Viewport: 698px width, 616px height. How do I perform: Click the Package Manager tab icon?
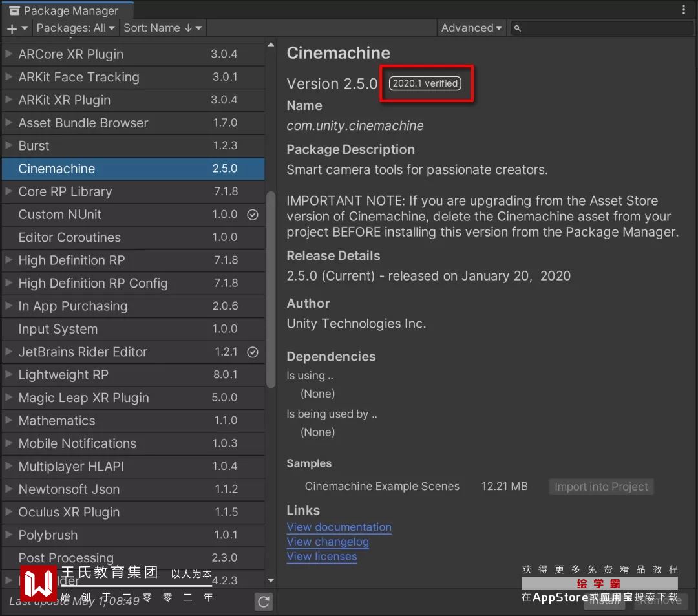[x=14, y=11]
